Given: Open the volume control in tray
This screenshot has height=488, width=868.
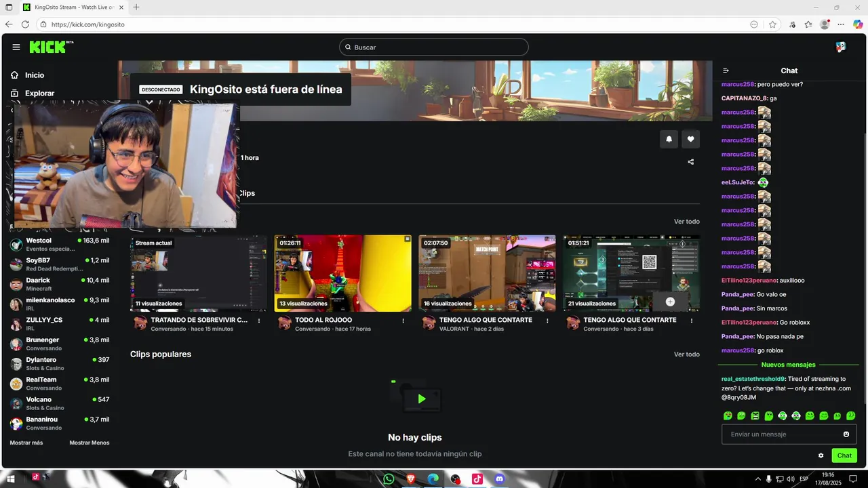Looking at the screenshot, I should point(791,479).
